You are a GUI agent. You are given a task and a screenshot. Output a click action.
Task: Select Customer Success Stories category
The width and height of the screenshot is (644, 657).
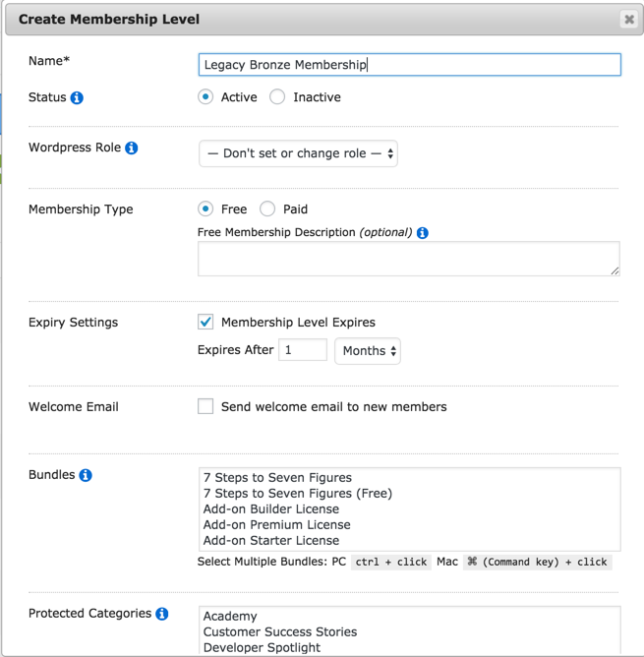[x=280, y=632]
